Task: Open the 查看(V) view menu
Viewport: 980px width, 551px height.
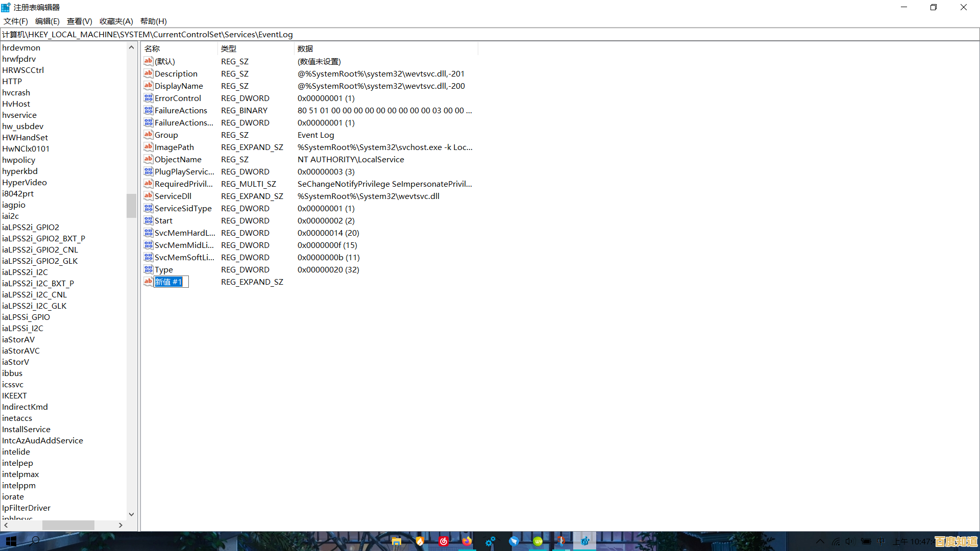Action: coord(79,21)
